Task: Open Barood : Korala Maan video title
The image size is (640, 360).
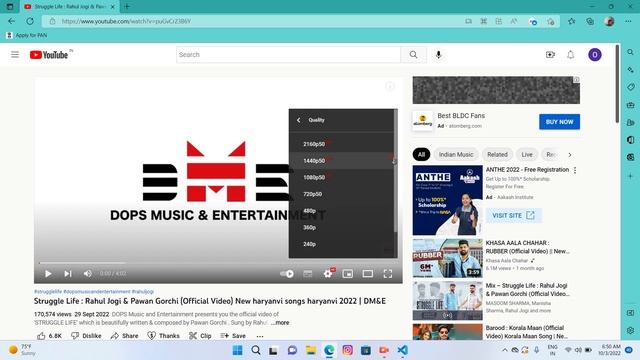Action: [x=527, y=332]
